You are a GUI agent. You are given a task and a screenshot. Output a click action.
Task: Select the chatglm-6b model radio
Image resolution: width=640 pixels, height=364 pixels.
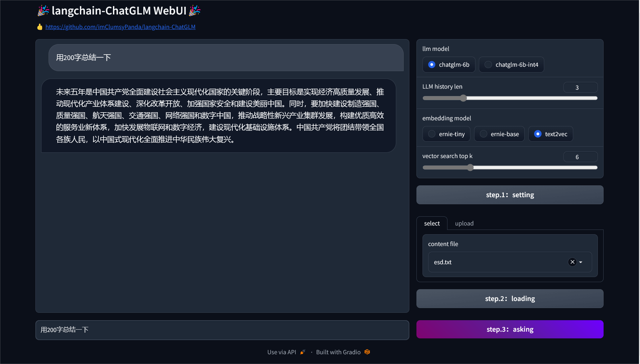(x=432, y=64)
